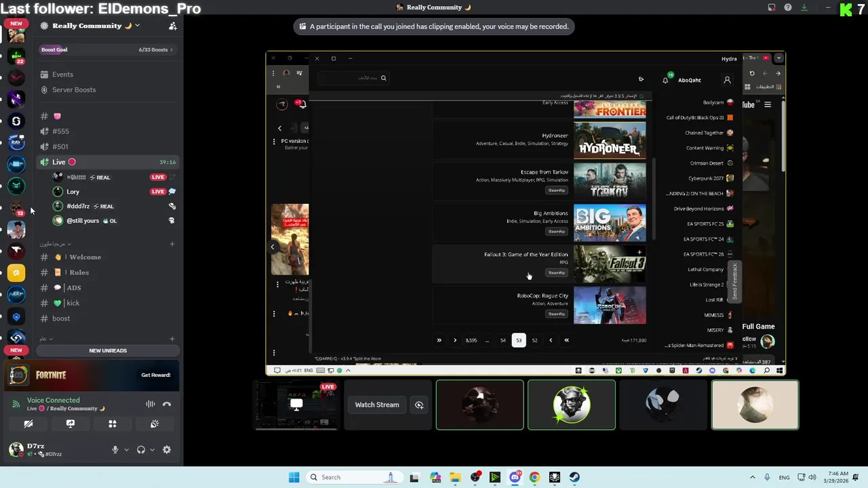The width and height of the screenshot is (868, 488).
Task: Open Discord help icon in title bar
Action: coord(788,7)
